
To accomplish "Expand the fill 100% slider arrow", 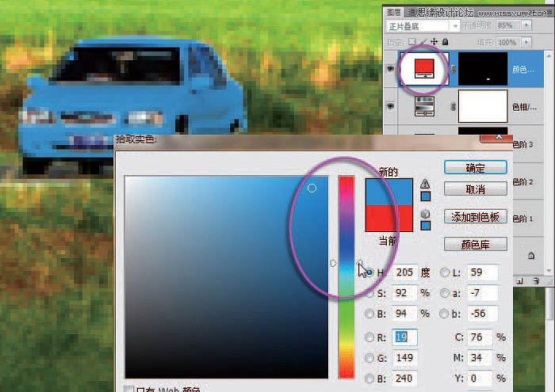I will 525,42.
